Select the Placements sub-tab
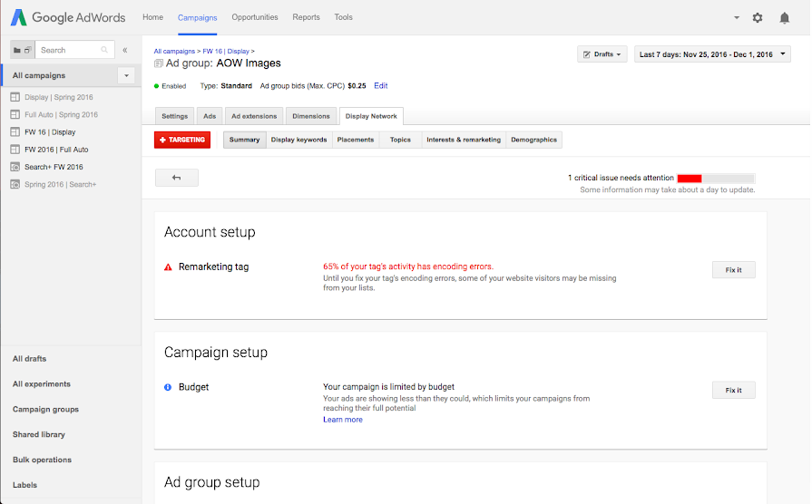Viewport: 812px width, 504px height. pyautogui.click(x=356, y=140)
